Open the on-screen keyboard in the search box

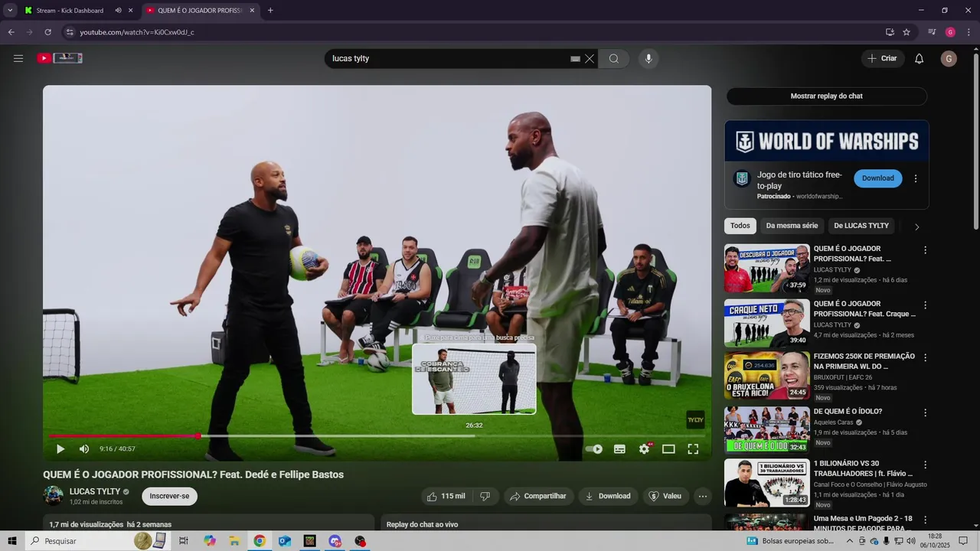coord(575,59)
